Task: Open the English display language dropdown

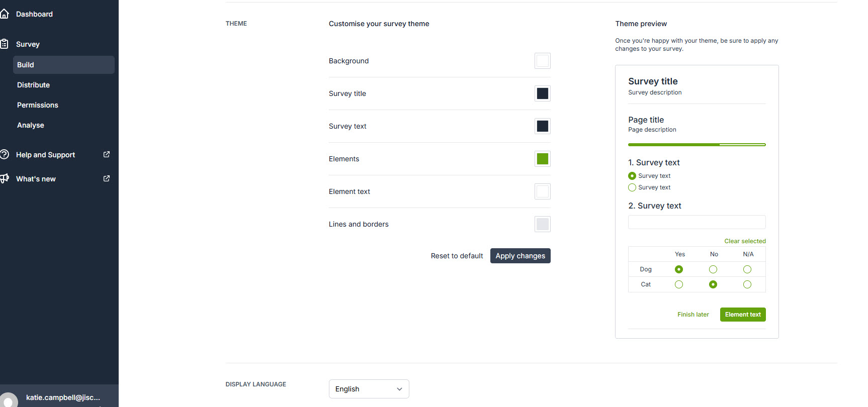Action: point(369,389)
